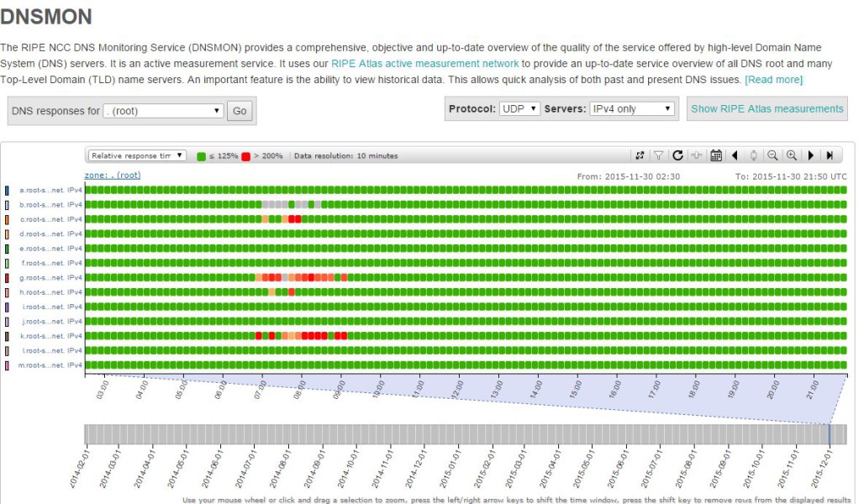Open the Relative response time dropdown
The image size is (864, 504).
137,156
